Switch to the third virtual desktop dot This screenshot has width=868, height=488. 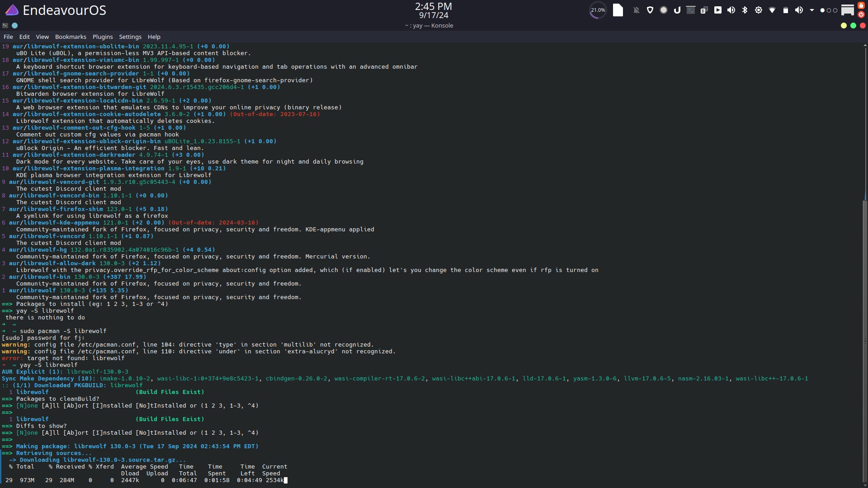pyautogui.click(x=835, y=10)
